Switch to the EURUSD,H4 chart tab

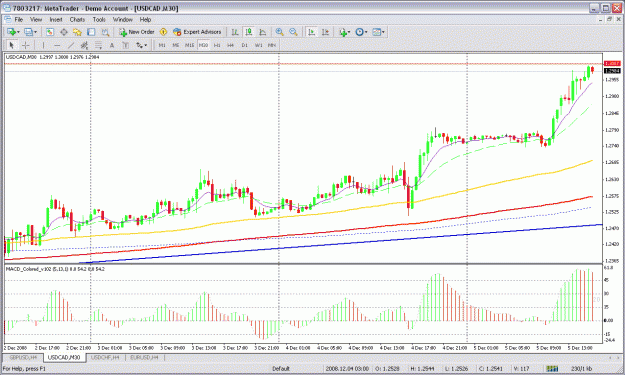click(144, 357)
